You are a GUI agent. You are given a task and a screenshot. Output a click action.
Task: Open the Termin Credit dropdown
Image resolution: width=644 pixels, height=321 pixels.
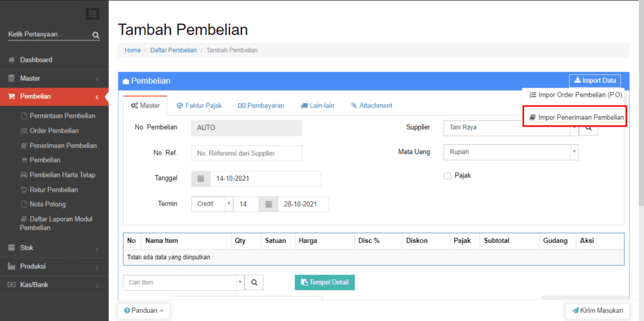[x=213, y=204]
